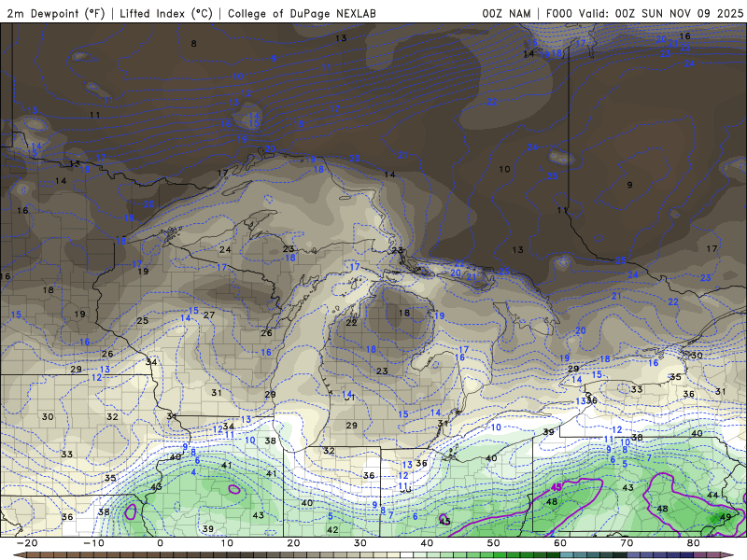
Task: Click the '40' color scale label below map
Action: click(427, 543)
